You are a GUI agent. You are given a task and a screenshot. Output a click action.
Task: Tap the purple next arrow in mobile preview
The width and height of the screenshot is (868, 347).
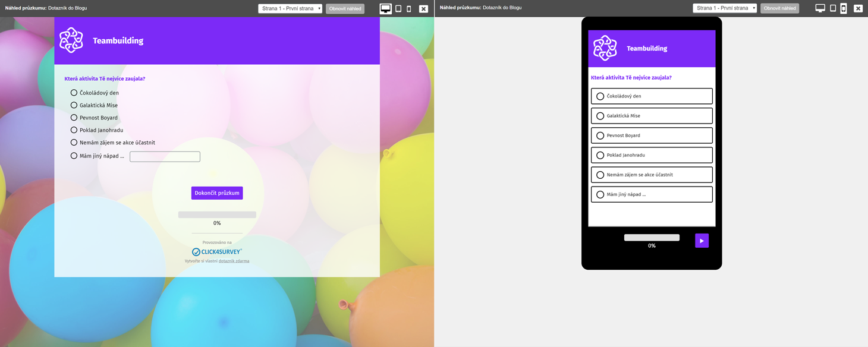702,241
